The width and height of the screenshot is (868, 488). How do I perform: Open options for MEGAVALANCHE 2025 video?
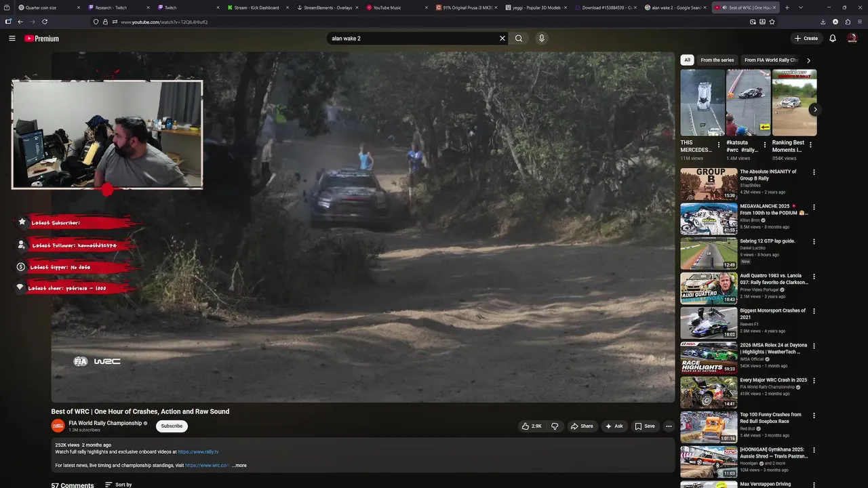[x=814, y=207]
